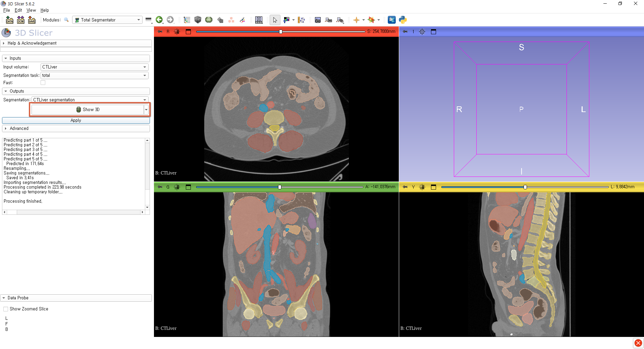The width and height of the screenshot is (644, 349).
Task: Open the Help menu
Action: pyautogui.click(x=45, y=10)
